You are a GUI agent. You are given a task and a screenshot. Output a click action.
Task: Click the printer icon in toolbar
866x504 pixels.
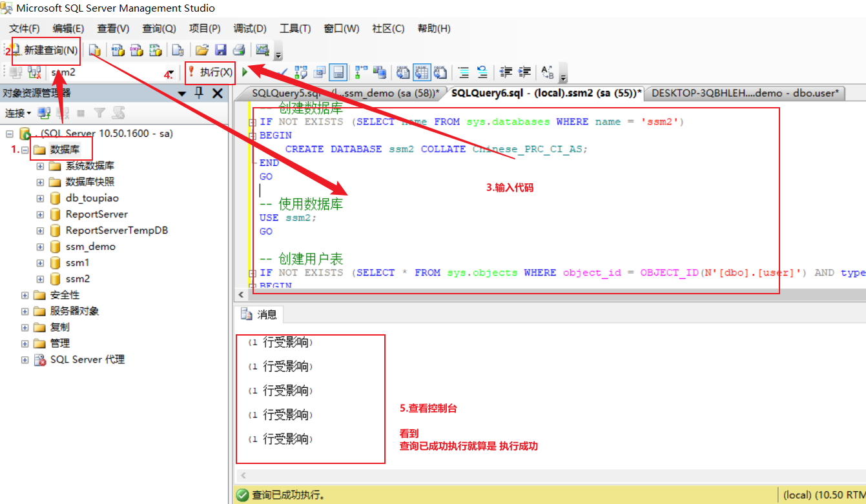(x=239, y=50)
